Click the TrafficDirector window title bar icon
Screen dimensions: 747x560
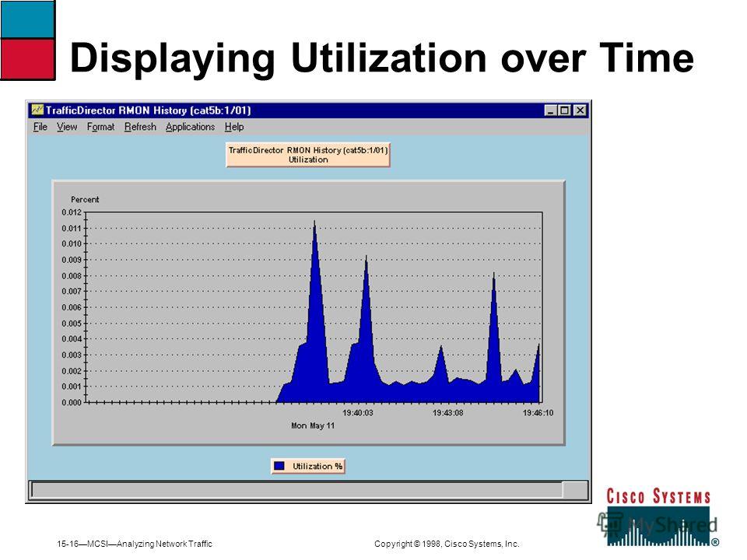[x=37, y=110]
